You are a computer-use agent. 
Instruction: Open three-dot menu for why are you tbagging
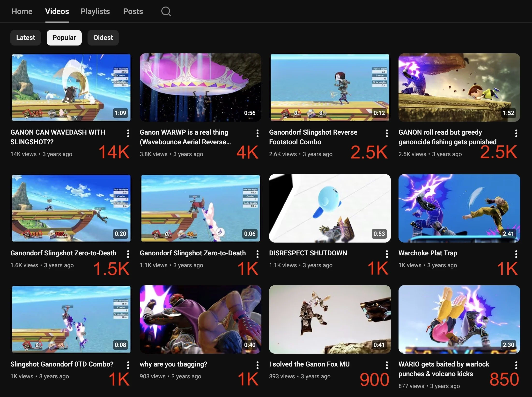tap(257, 365)
